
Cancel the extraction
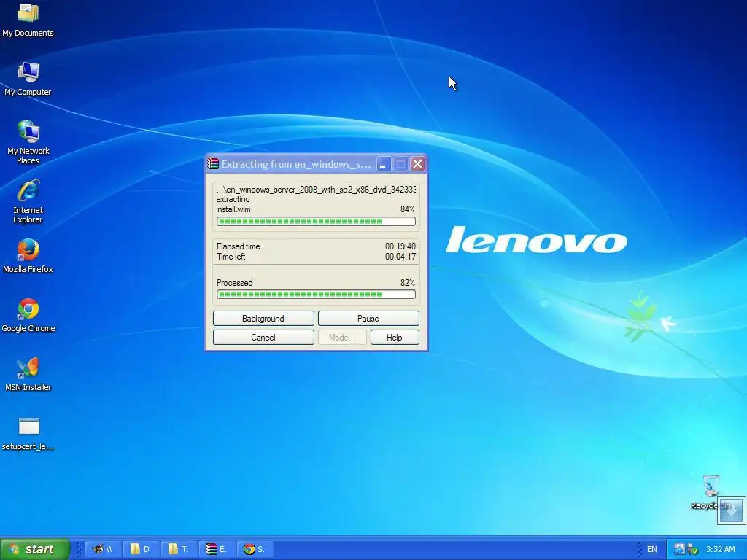coord(263,337)
